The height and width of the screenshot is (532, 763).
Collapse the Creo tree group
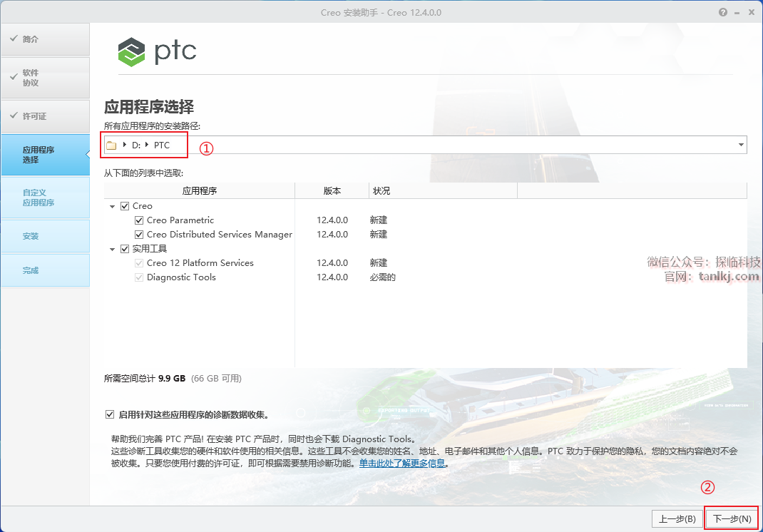pyautogui.click(x=113, y=207)
